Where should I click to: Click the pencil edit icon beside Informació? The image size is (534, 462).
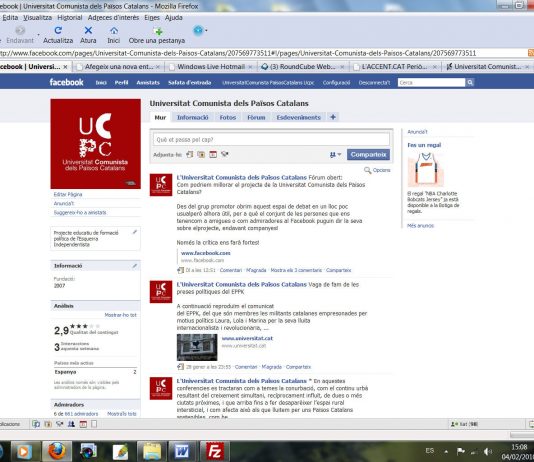[135, 266]
